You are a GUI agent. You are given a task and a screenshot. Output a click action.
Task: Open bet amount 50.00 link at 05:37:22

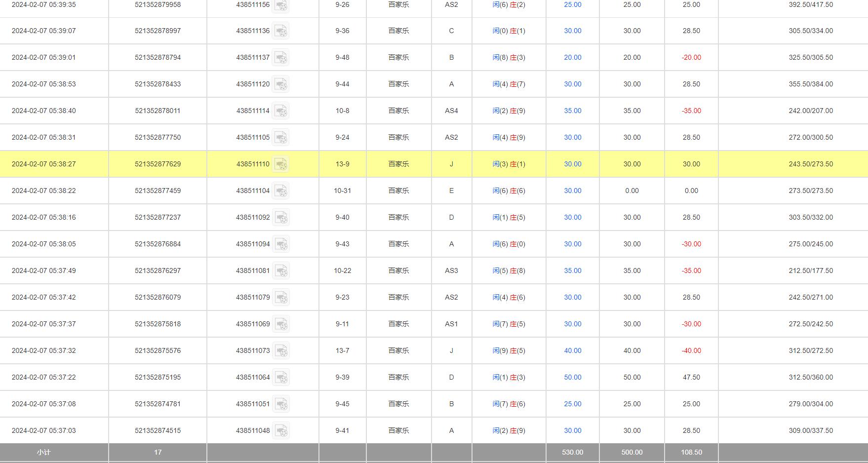click(573, 377)
